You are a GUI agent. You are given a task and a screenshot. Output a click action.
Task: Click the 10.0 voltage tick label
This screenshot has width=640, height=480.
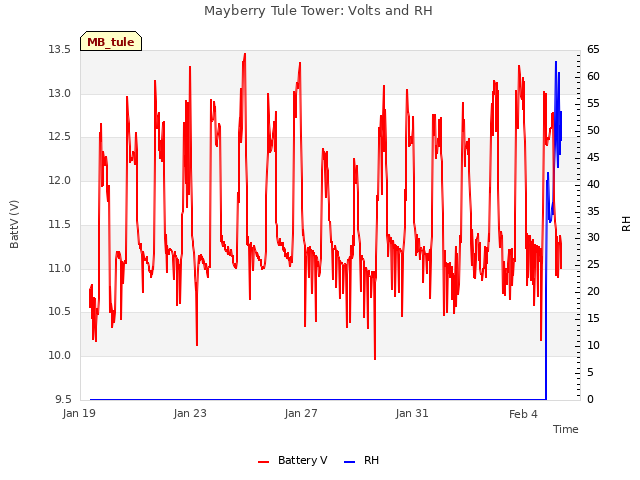point(60,356)
